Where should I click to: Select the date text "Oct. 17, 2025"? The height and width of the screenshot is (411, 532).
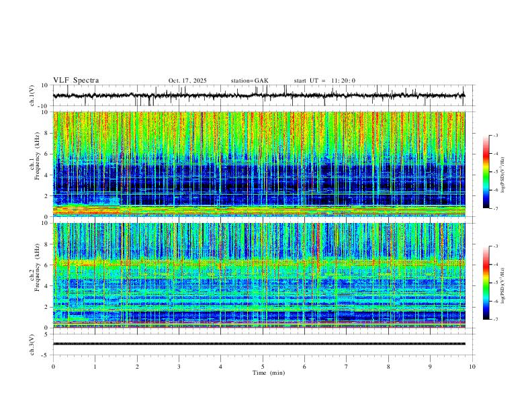[187, 81]
